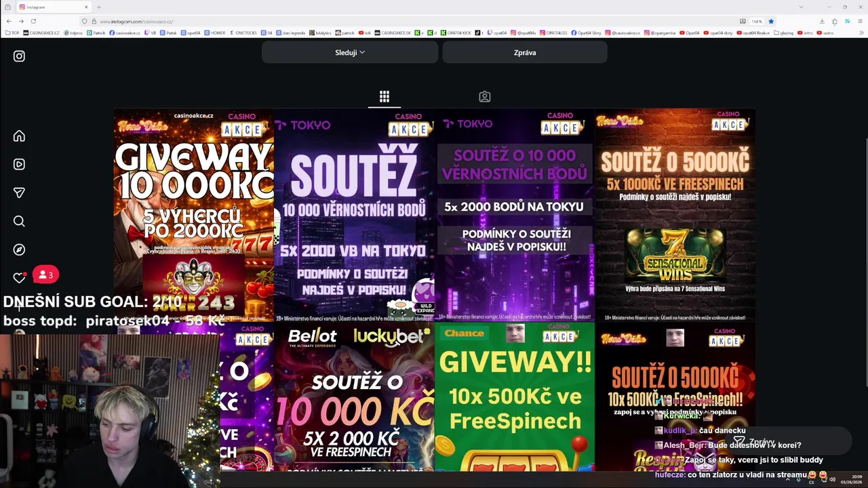Open Tokyo Soutěž 10 000 věrnostních bodů post
868x488 pixels.
point(354,215)
